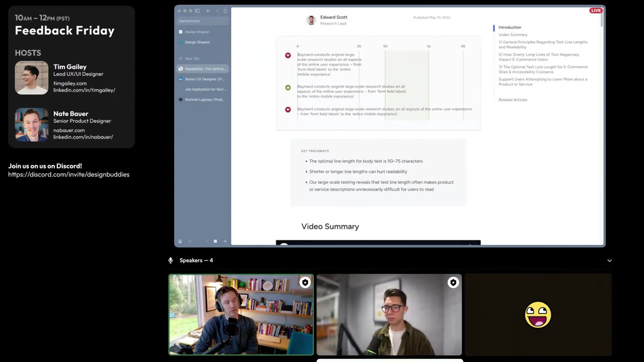The image size is (644, 362).
Task: Switch to the Job Application for Seni... tab
Action: point(203,89)
